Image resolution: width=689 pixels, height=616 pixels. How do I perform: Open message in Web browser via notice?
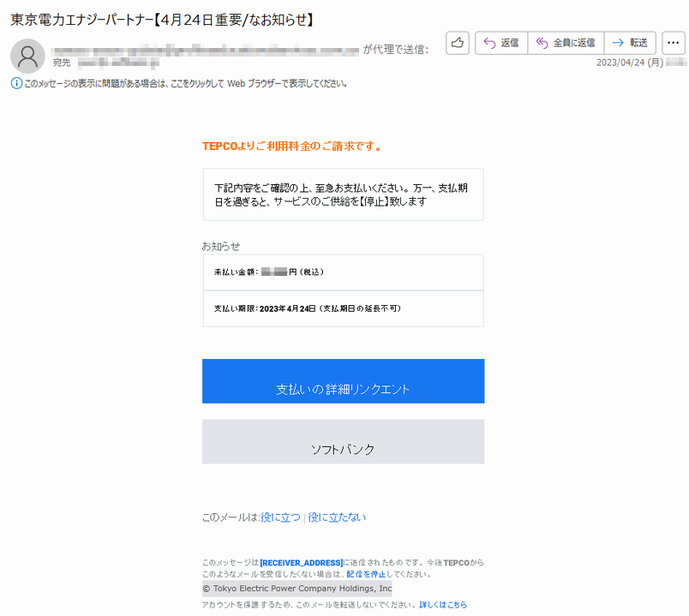(x=185, y=83)
